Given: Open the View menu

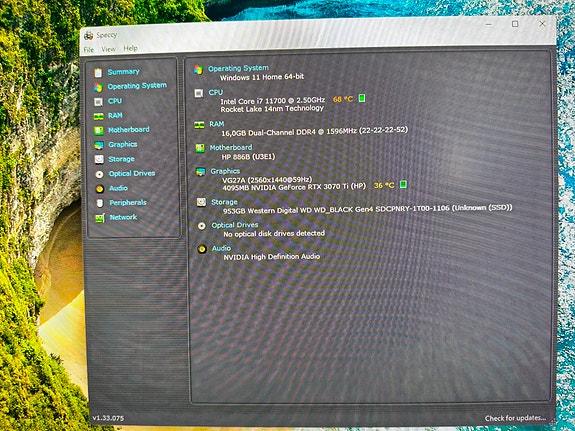Looking at the screenshot, I should 109,49.
